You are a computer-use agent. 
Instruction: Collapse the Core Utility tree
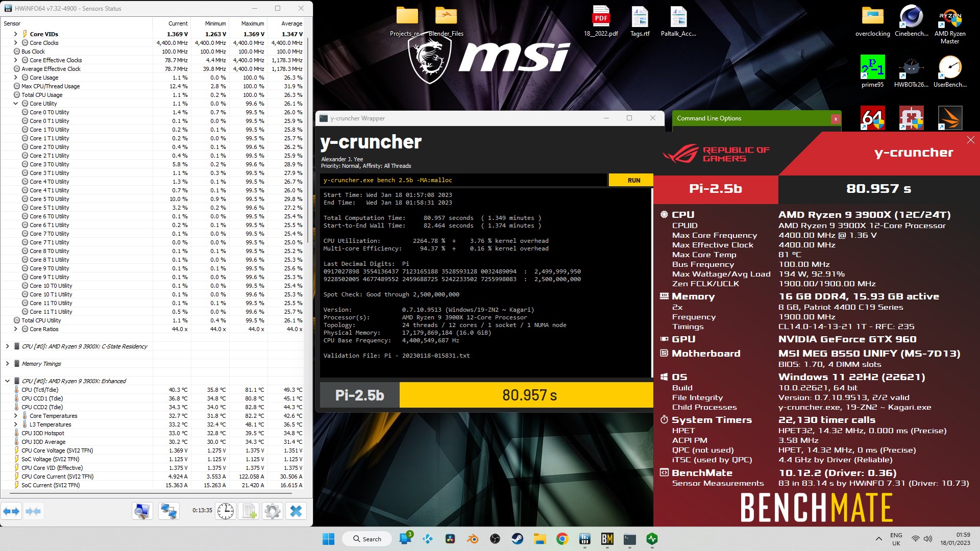15,104
